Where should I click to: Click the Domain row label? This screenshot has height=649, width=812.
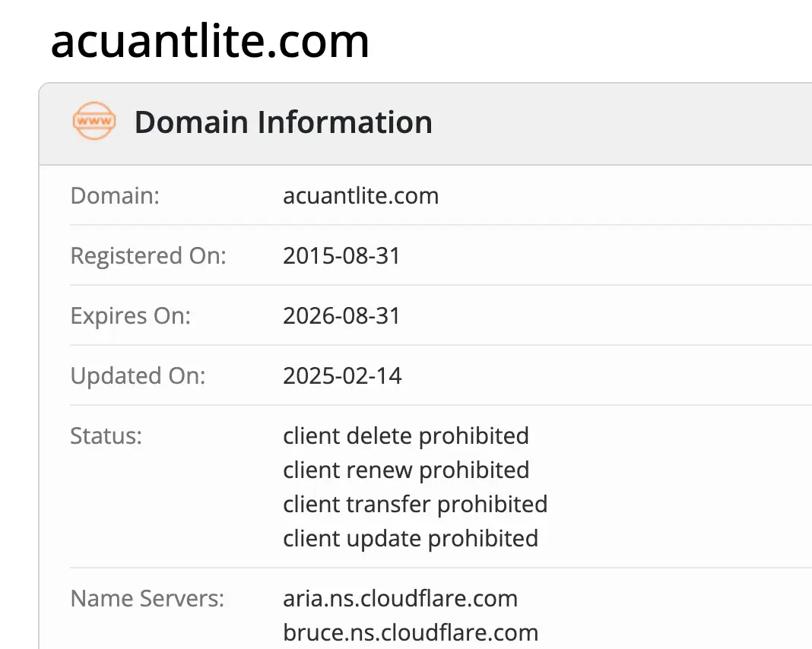click(x=114, y=195)
